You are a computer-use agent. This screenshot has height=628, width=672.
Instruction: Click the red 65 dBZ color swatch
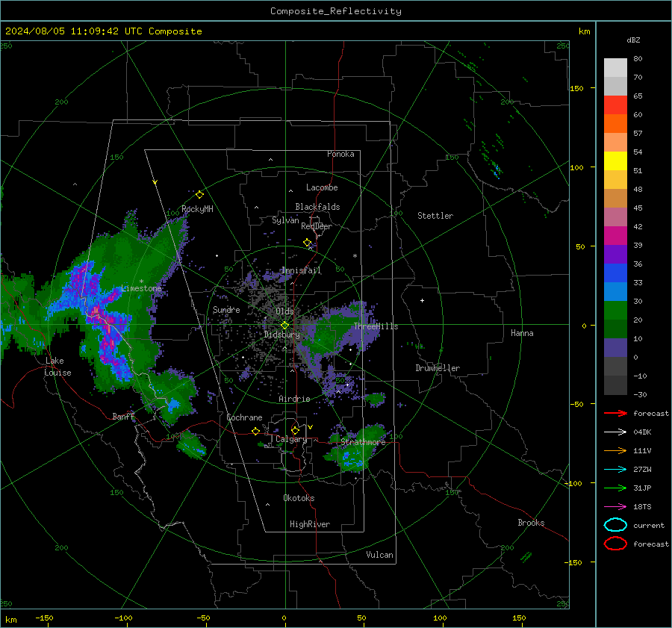pyautogui.click(x=615, y=105)
